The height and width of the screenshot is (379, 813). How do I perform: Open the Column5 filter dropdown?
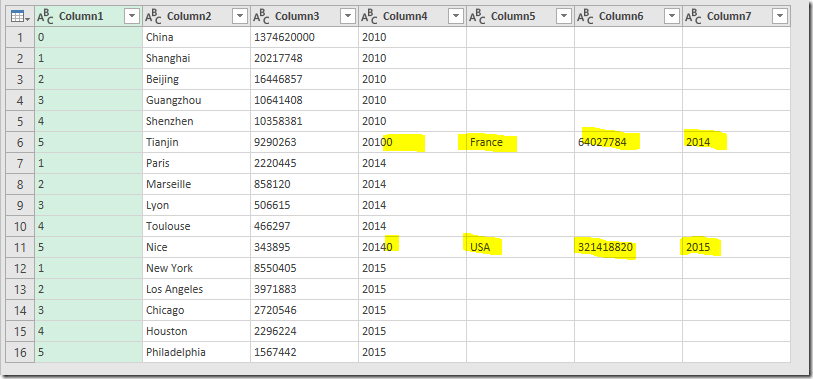[x=564, y=17]
